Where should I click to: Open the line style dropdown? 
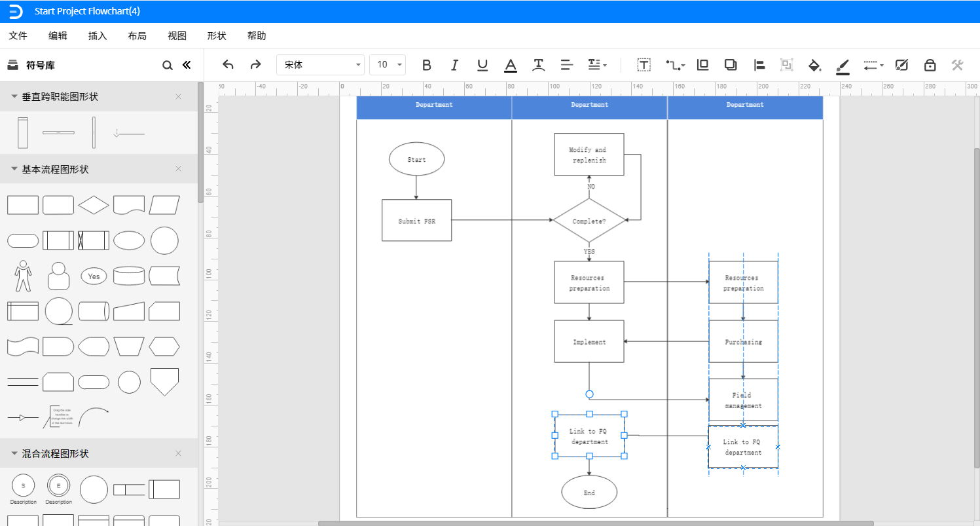click(x=873, y=64)
